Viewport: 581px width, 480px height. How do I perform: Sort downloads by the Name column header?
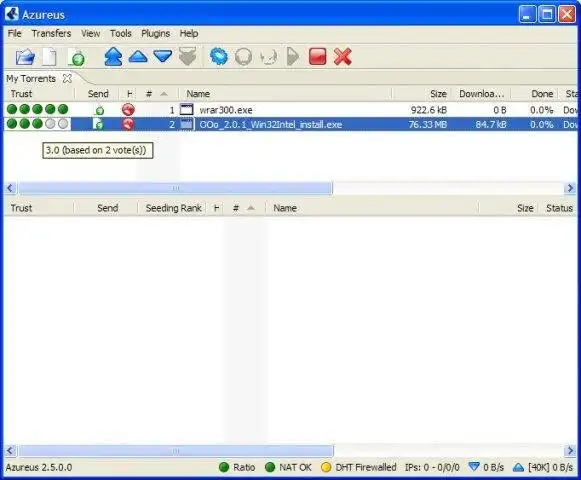(x=285, y=94)
